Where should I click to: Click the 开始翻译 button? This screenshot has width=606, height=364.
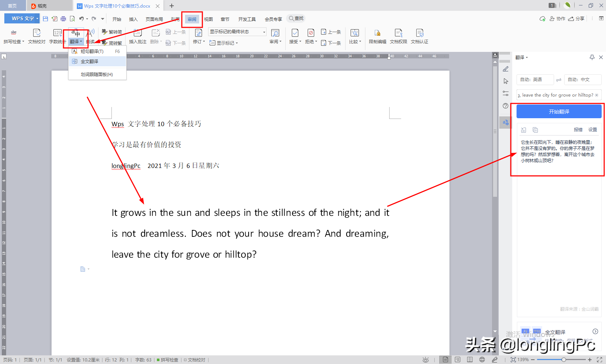point(559,112)
